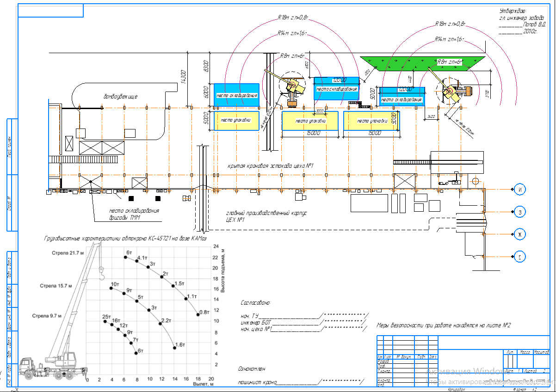
Task: Click the 0.8т data point on load chart
Action: [x=198, y=314]
